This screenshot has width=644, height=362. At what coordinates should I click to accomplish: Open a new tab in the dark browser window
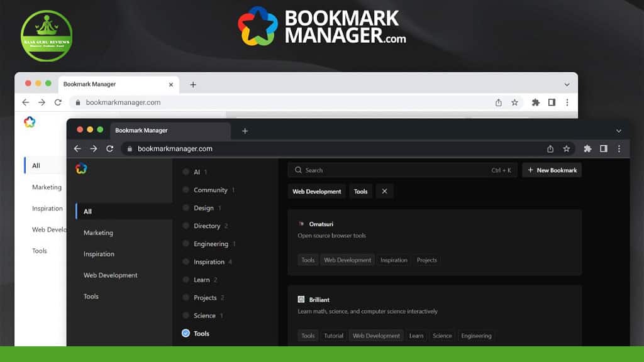coord(245,131)
